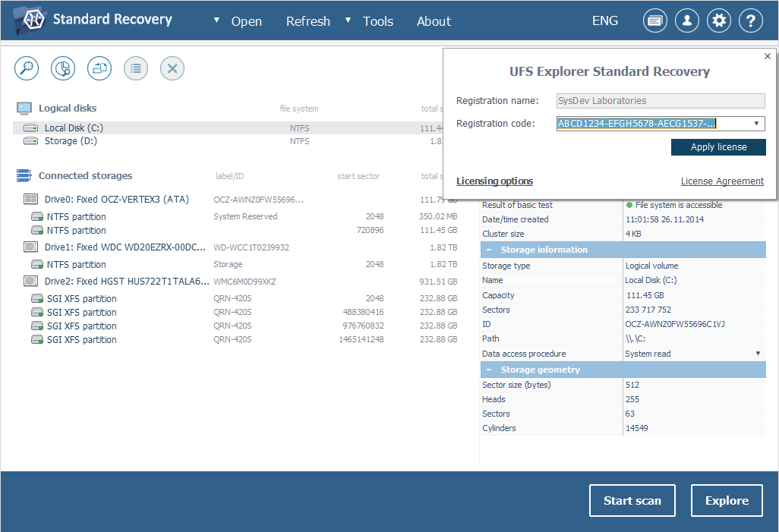The width and height of the screenshot is (779, 532).
Task: Open the Tools menu
Action: (378, 21)
